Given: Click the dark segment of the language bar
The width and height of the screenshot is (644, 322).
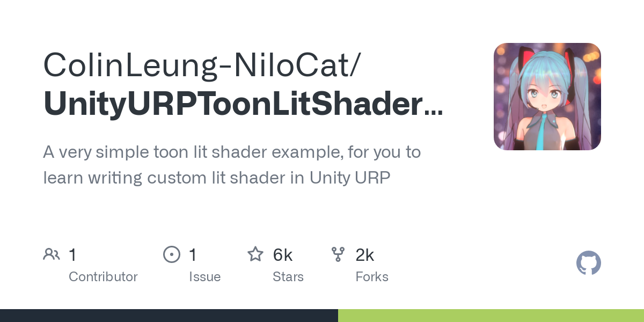Looking at the screenshot, I should pyautogui.click(x=169, y=316).
